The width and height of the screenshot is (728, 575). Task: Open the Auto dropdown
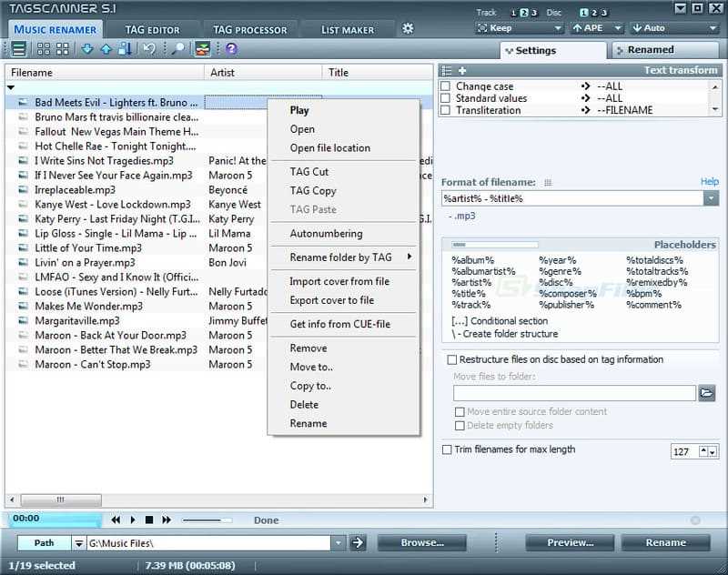point(674,28)
